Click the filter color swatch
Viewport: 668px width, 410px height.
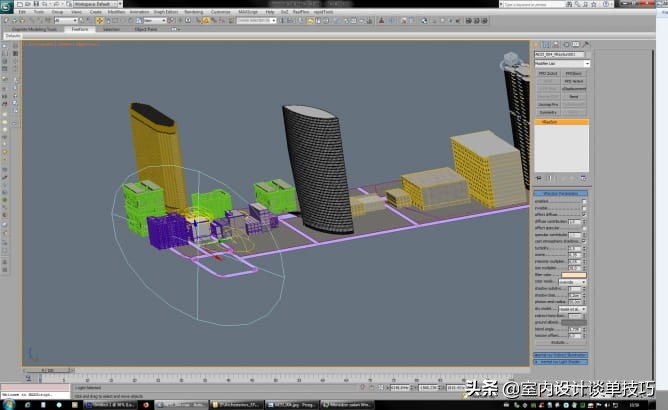576,275
